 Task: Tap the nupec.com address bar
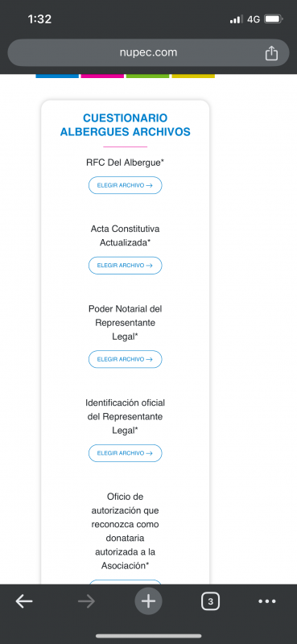(x=148, y=52)
